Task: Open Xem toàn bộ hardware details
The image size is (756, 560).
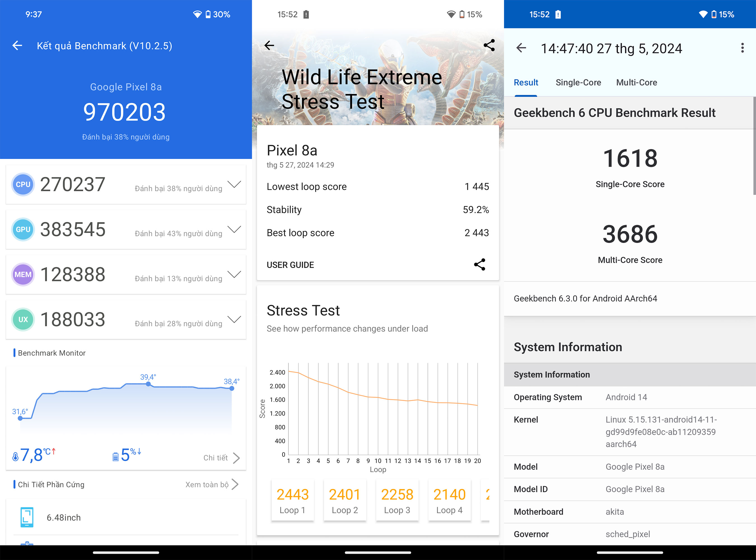Action: (212, 484)
